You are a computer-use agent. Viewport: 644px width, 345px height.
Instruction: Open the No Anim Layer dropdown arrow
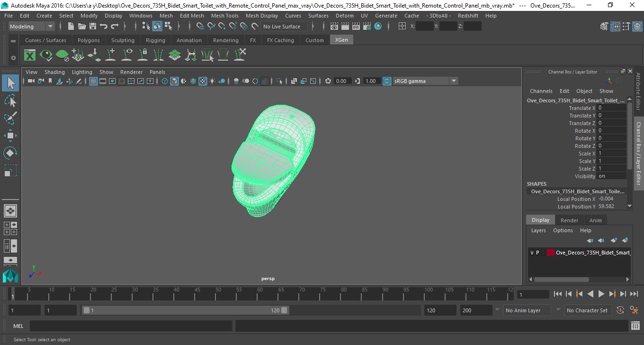[x=497, y=310]
